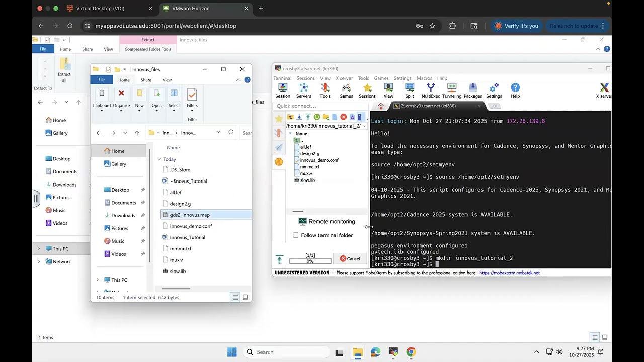644x362 pixels.
Task: Select mmmc.tcl in the SFTP file list
Action: coord(309,167)
